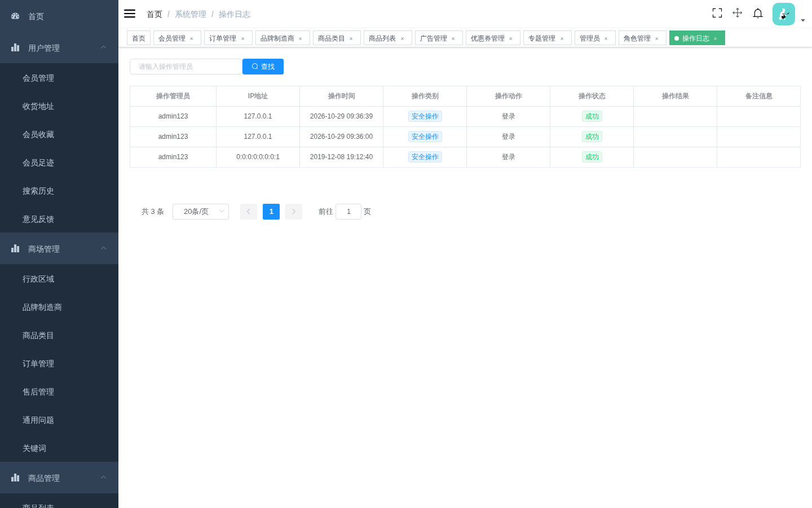
Task: Close the 广告管理 tab
Action: pos(453,38)
